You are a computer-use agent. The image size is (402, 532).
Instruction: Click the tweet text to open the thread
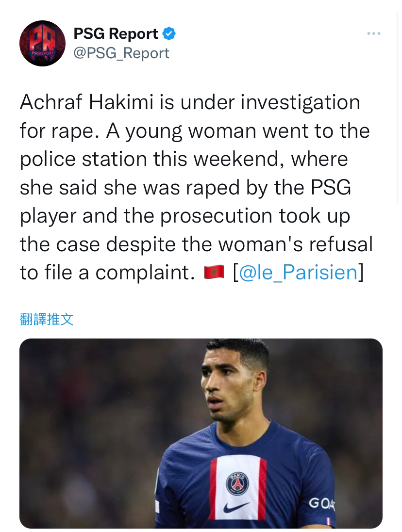click(194, 187)
